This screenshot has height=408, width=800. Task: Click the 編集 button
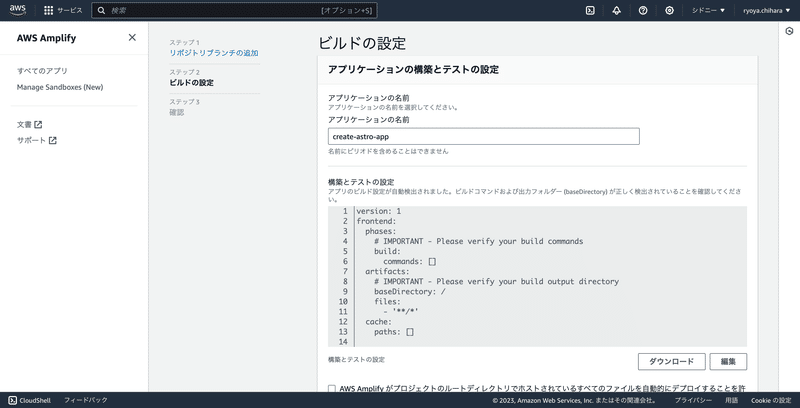coord(728,362)
